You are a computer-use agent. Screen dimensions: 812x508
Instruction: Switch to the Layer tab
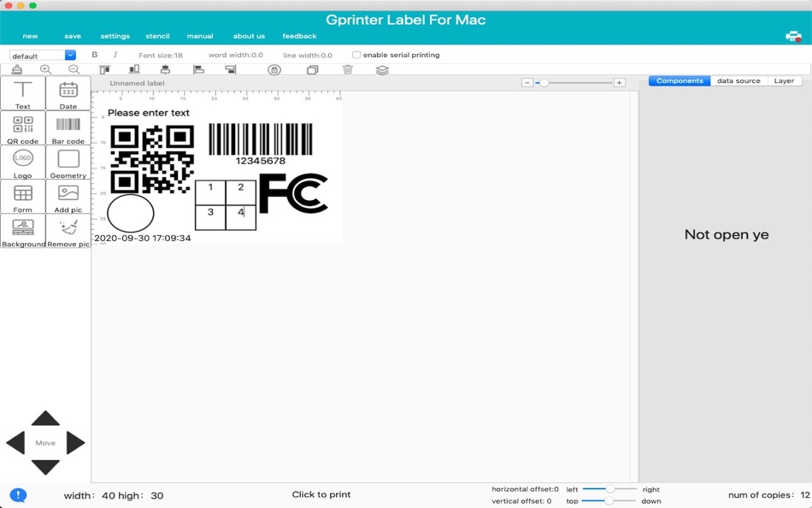click(x=784, y=81)
